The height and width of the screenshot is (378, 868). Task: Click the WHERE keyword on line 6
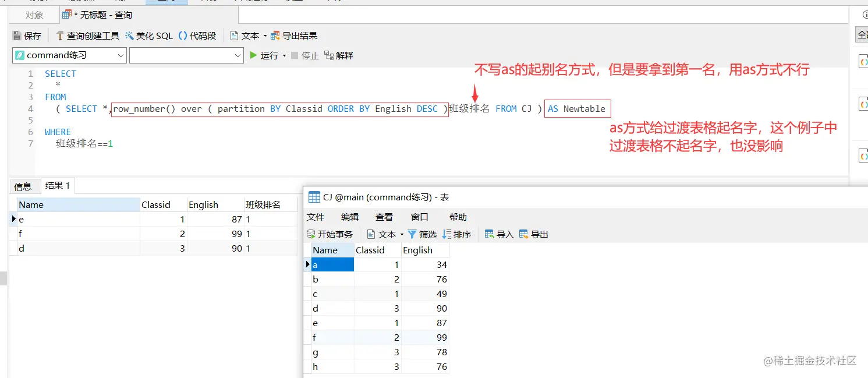58,132
